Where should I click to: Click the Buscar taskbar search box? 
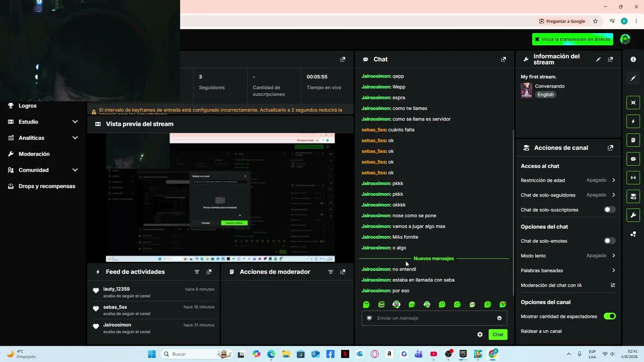coord(197,354)
